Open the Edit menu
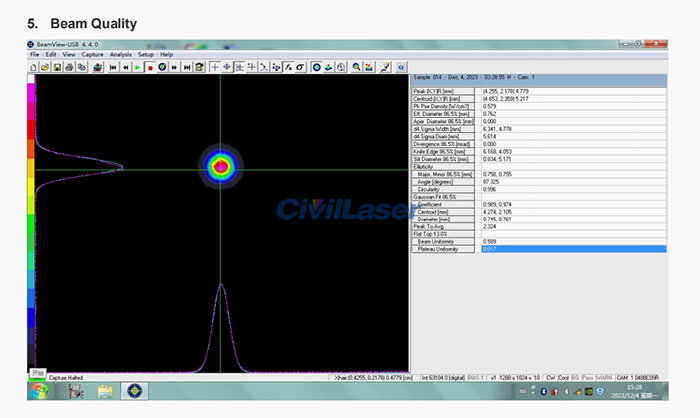Image resolution: width=700 pixels, height=418 pixels. pos(51,54)
